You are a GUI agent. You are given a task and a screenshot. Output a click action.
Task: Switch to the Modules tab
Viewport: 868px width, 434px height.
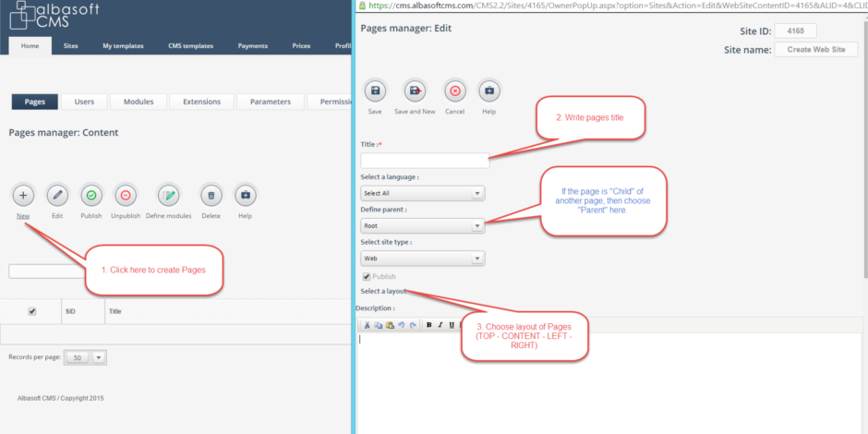coord(139,102)
